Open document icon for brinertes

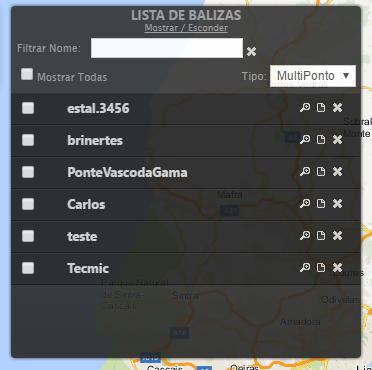pos(321,140)
